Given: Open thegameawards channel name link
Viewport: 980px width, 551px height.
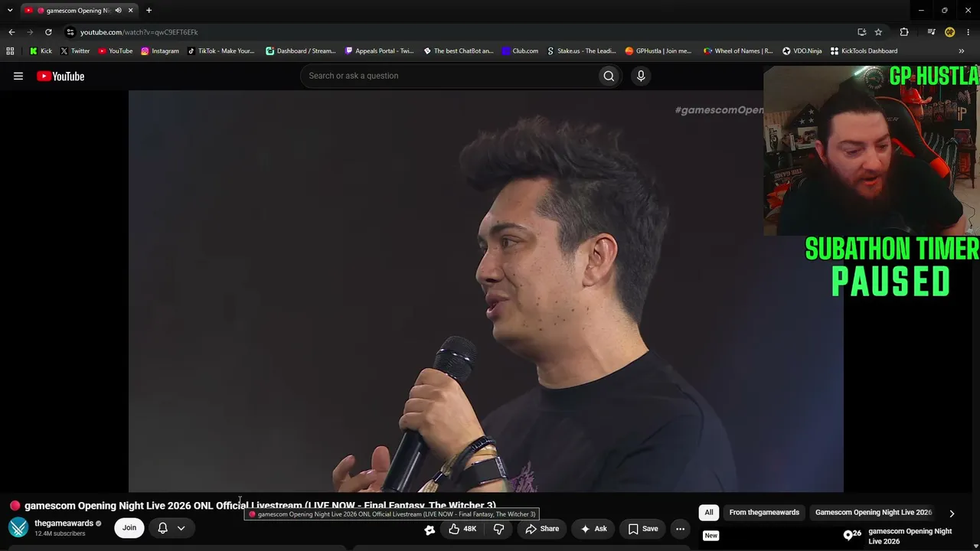Looking at the screenshot, I should [64, 523].
